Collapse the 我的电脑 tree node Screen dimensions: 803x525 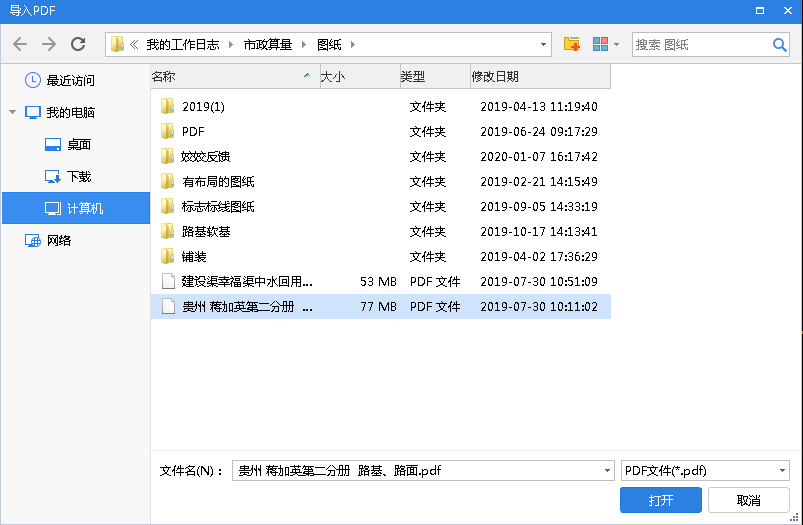[13, 112]
